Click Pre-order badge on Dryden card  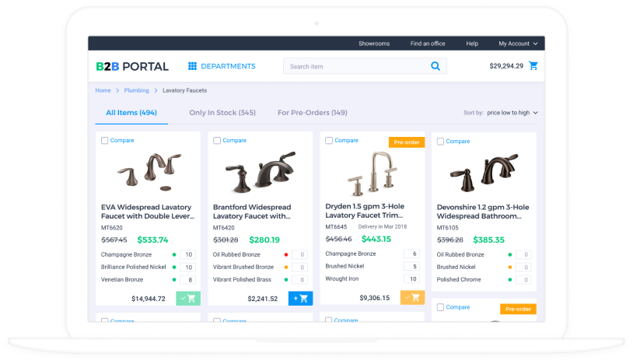tap(407, 142)
